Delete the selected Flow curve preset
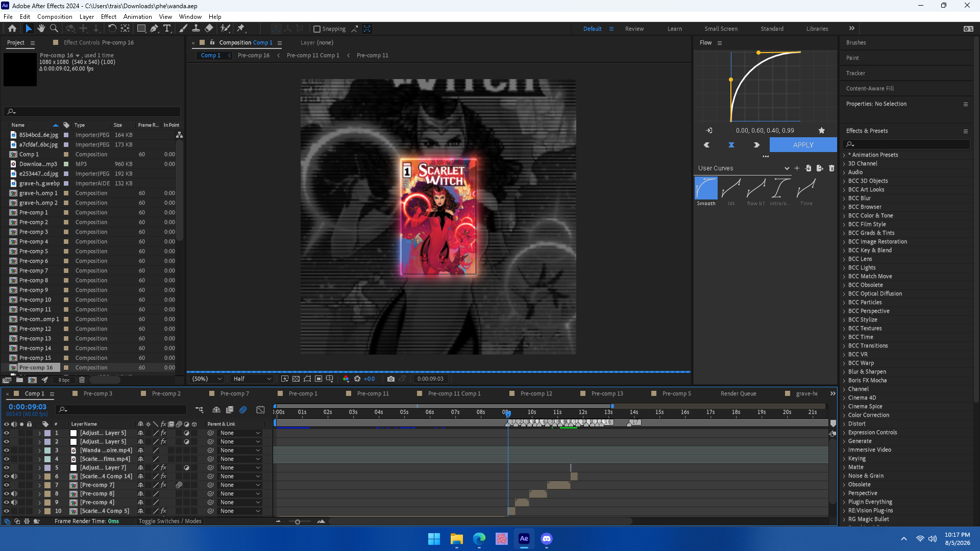This screenshot has width=980, height=551. point(831,168)
